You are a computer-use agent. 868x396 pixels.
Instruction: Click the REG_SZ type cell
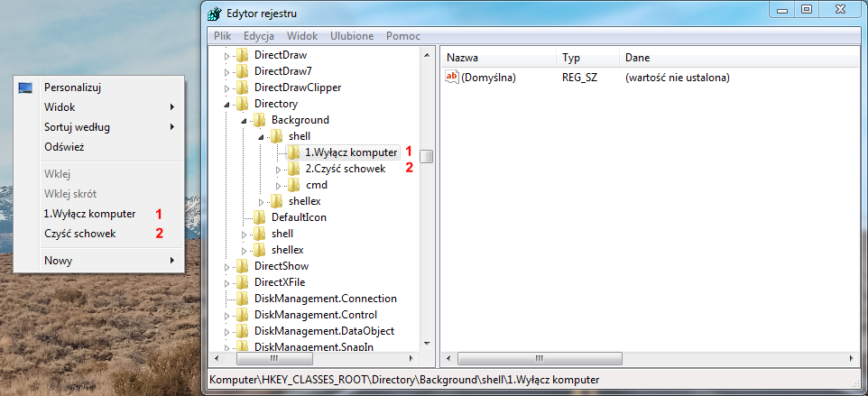579,78
